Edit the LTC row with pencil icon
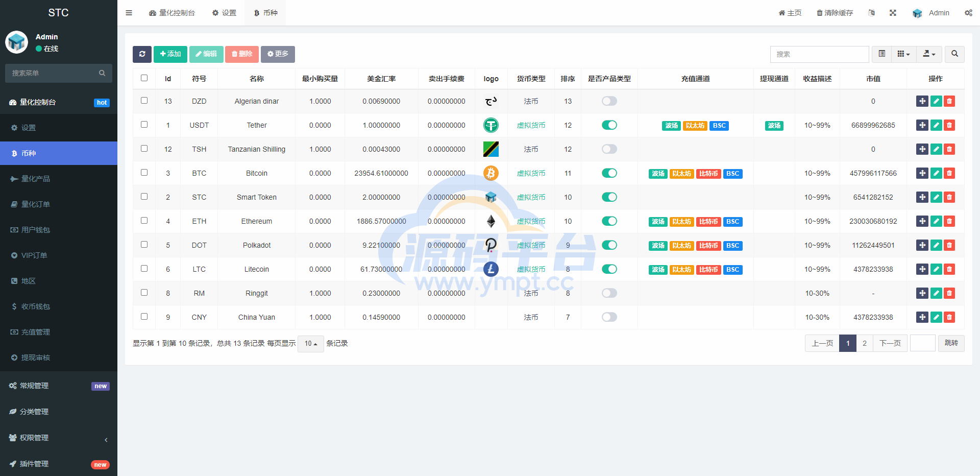The height and width of the screenshot is (476, 980). tap(936, 269)
